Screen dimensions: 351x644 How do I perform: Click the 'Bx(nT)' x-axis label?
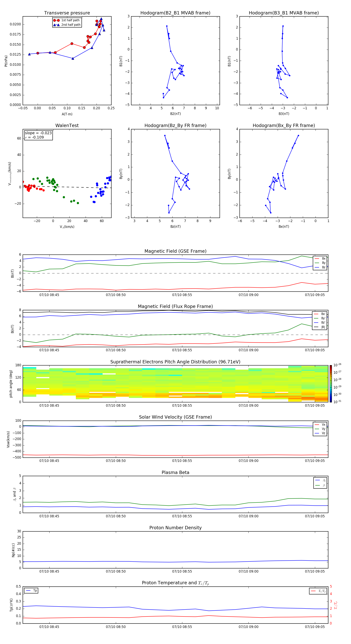coord(284,227)
